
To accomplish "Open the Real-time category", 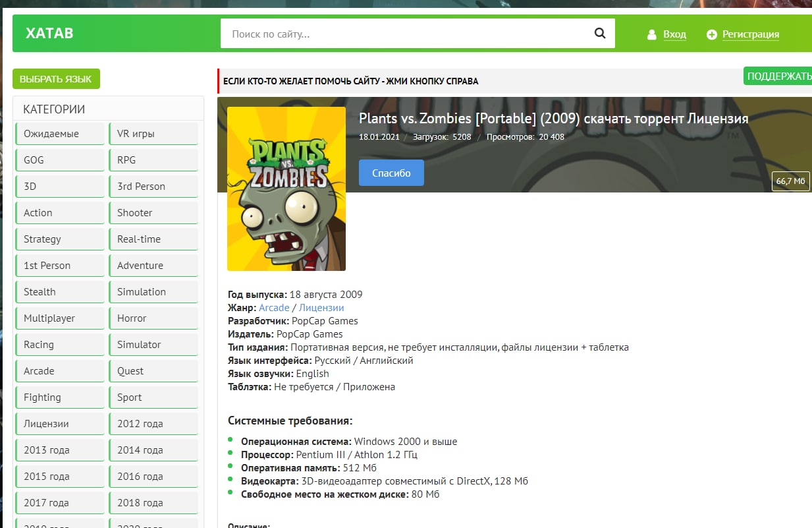I will [153, 239].
